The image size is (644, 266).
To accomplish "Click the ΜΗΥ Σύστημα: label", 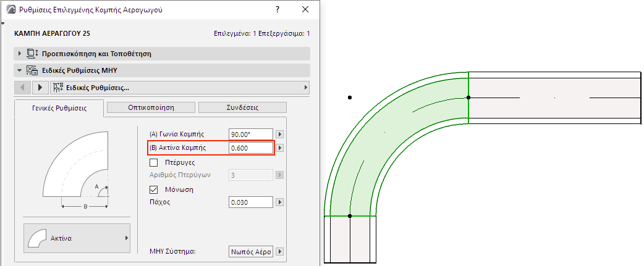I will (172, 251).
